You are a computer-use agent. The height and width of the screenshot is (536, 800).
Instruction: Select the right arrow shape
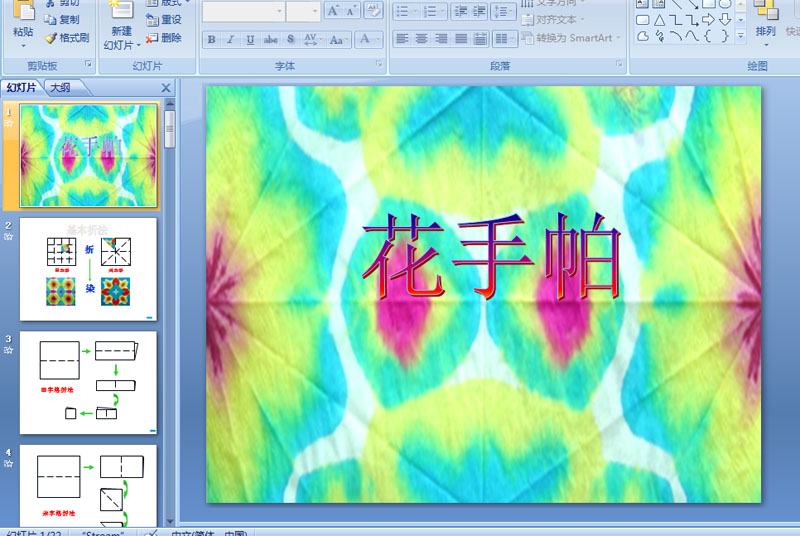(x=708, y=20)
